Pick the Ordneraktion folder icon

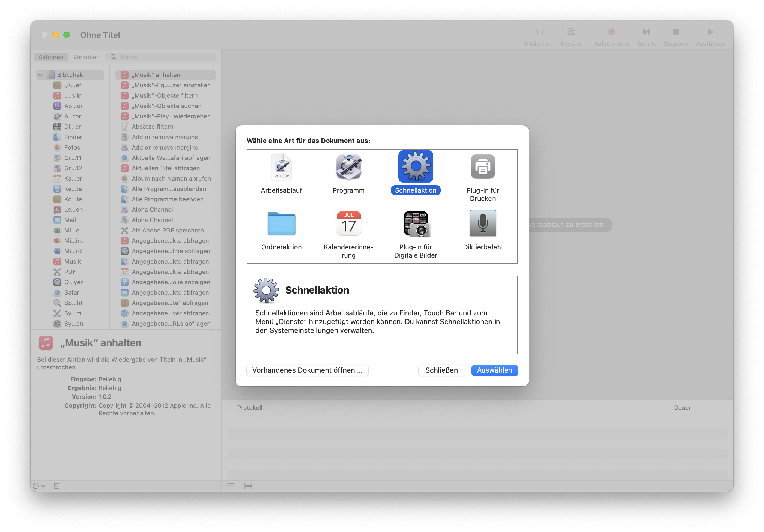(281, 224)
